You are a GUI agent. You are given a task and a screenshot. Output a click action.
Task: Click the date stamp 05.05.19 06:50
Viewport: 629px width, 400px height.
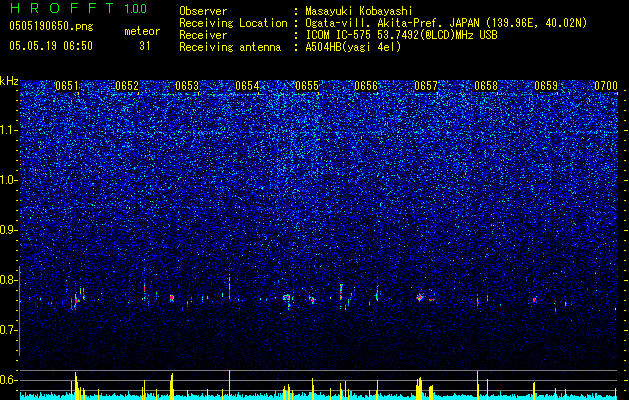(51, 46)
